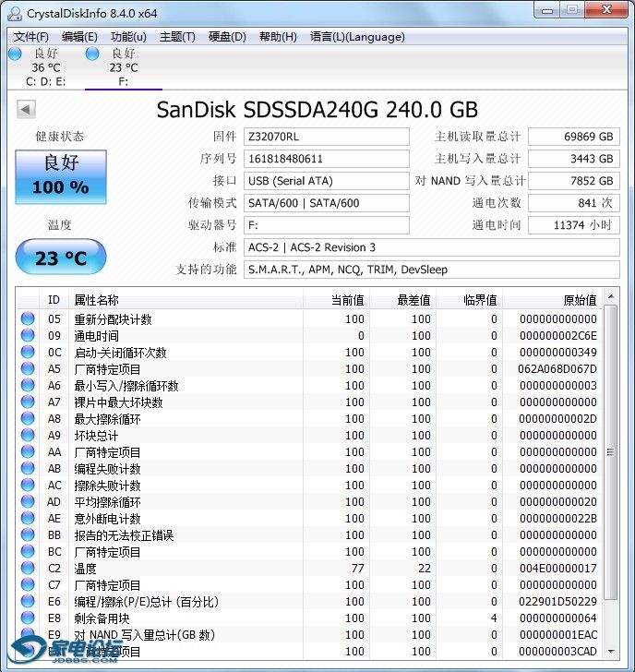This screenshot has width=635, height=672.
Task: Click status orb of attribute 09 通电时间
Action: coord(28,335)
